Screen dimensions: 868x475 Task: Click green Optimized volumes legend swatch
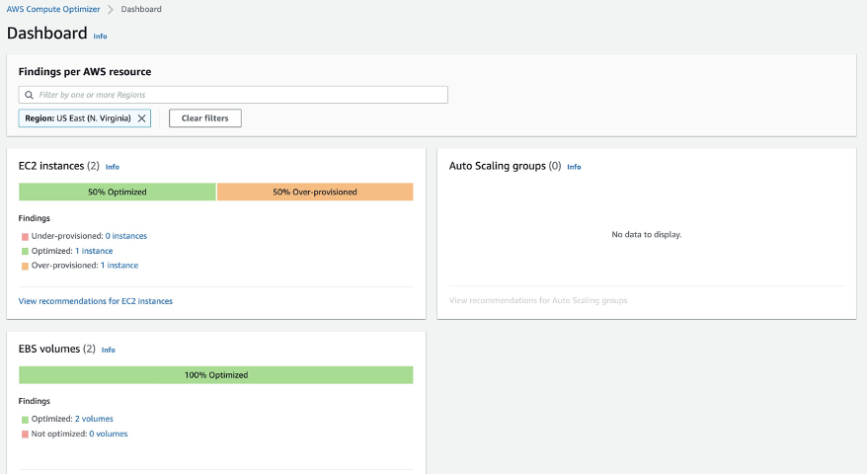25,420
